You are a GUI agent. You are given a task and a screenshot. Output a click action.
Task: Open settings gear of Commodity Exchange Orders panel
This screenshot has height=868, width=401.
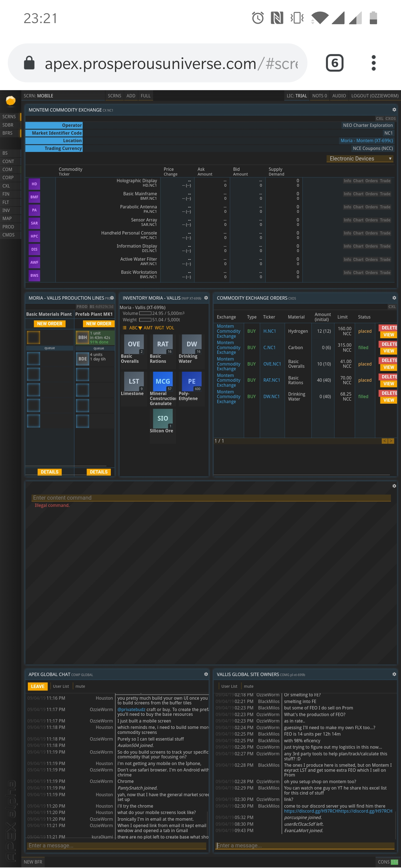[394, 298]
